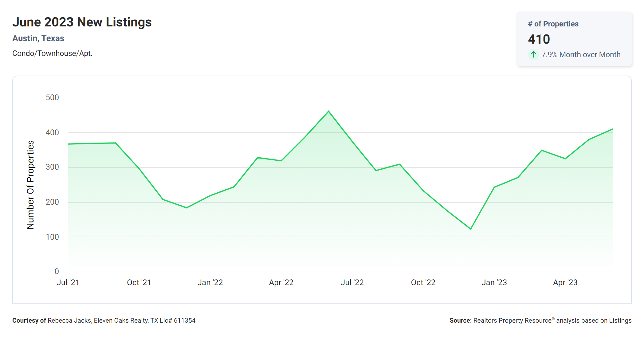This screenshot has width=644, height=338.
Task: Click the x-axis label Jul '22
Action: click(x=352, y=282)
